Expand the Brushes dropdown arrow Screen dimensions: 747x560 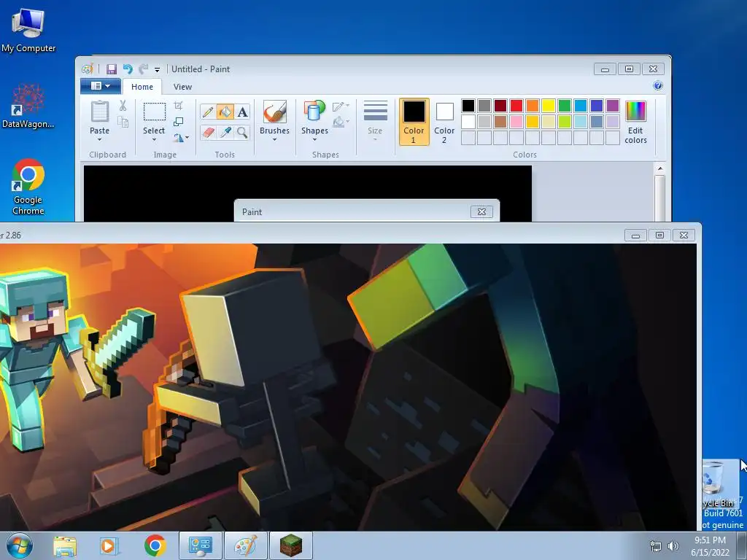(274, 139)
